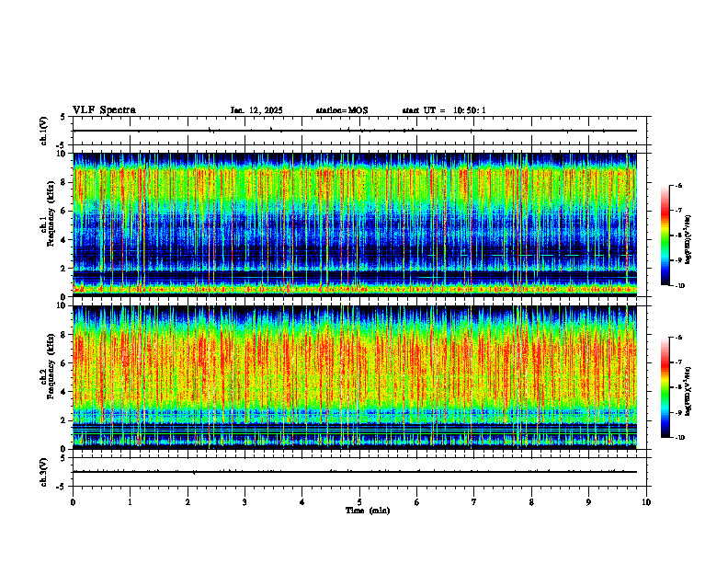Screen dimensions: 728x563
Task: Click the time axis tick "4"
Action: (x=302, y=502)
